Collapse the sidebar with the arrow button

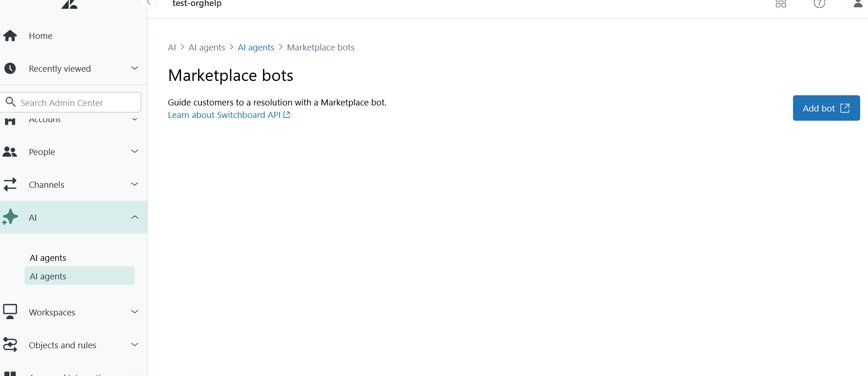click(148, 3)
